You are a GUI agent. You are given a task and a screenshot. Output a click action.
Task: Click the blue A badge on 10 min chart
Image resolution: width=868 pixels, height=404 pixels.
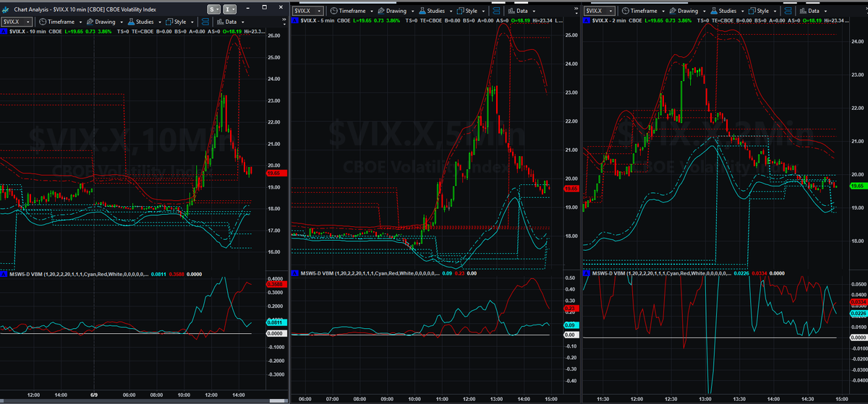[4, 31]
